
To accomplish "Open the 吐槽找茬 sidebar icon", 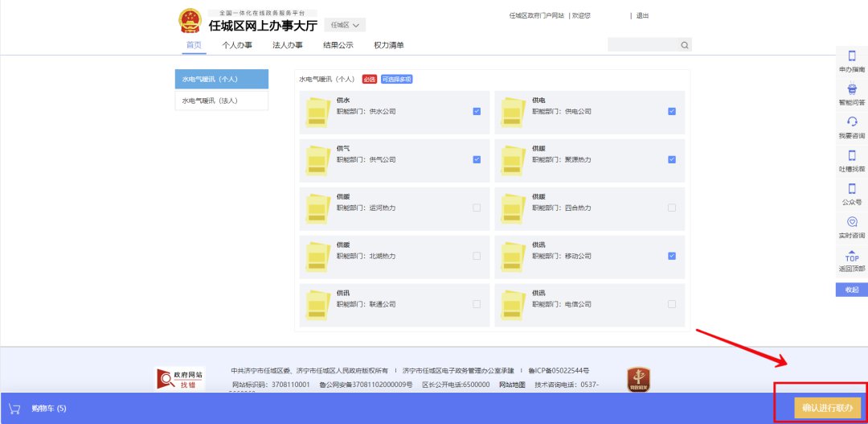I will coord(852,155).
